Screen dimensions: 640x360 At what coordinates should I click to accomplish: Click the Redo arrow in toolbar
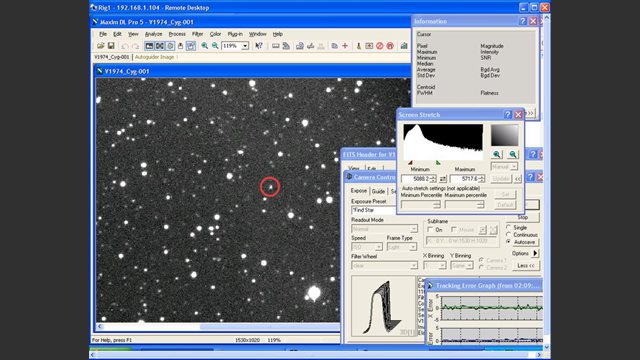(135, 46)
